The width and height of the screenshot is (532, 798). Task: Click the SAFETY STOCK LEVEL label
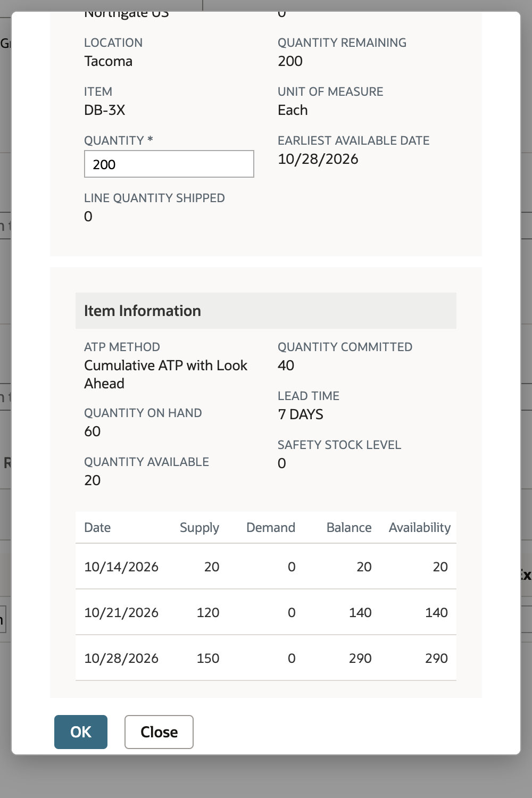coord(339,445)
